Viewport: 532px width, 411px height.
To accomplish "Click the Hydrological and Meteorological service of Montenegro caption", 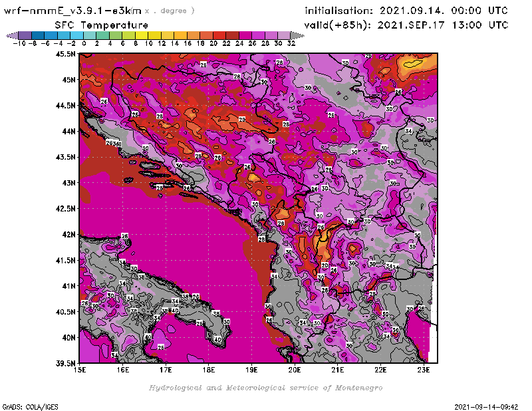I will click(265, 388).
